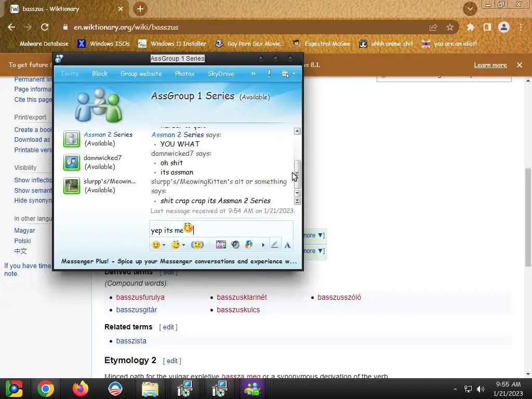
Task: Expand Messenger toolbar overflow chevrons
Action: point(254,74)
